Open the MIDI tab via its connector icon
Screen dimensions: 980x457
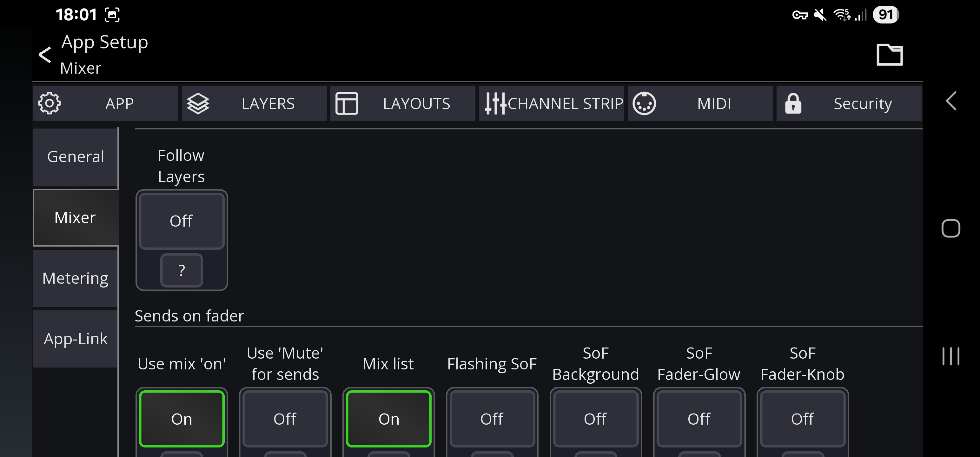(x=644, y=103)
